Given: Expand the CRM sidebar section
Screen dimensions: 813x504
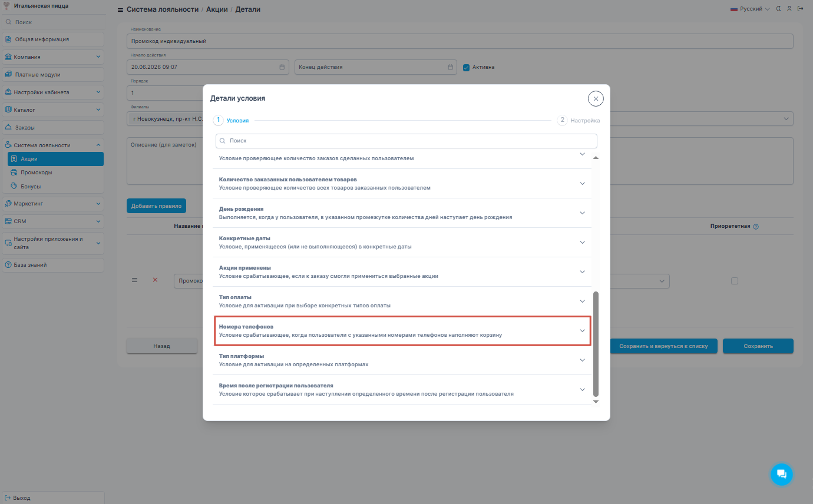Looking at the screenshot, I should tap(98, 221).
